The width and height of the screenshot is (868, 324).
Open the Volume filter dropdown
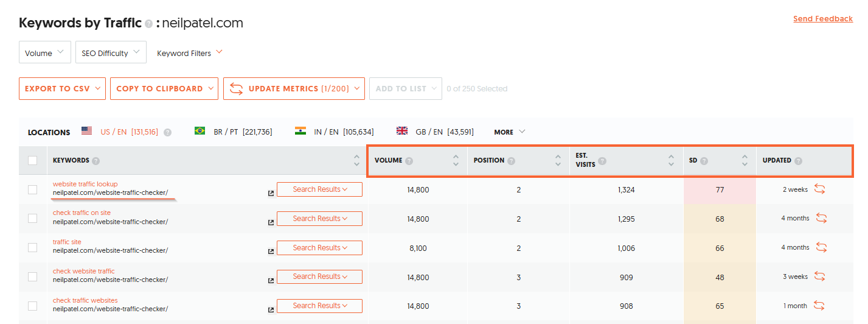(x=44, y=53)
